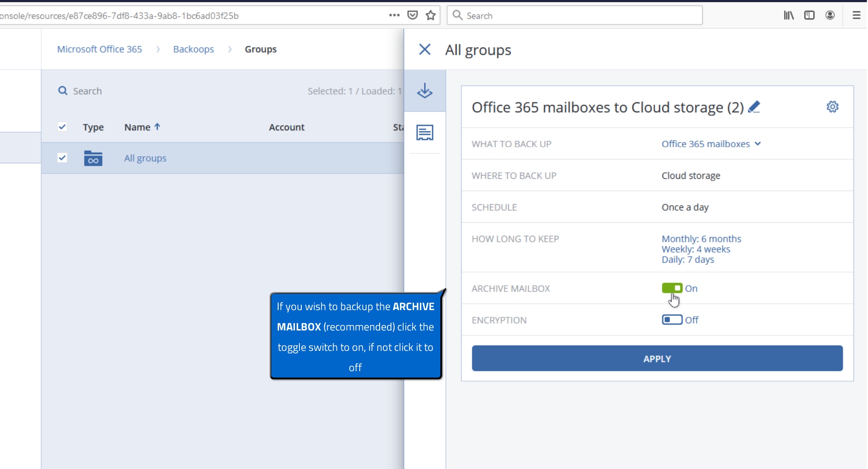
Task: Click the All groups folder icon
Action: click(93, 158)
